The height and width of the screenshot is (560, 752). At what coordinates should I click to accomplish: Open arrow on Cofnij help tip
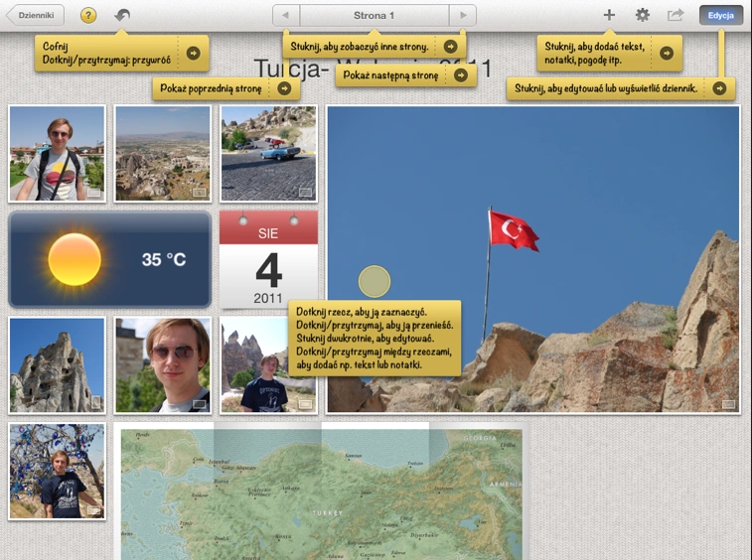[x=194, y=53]
